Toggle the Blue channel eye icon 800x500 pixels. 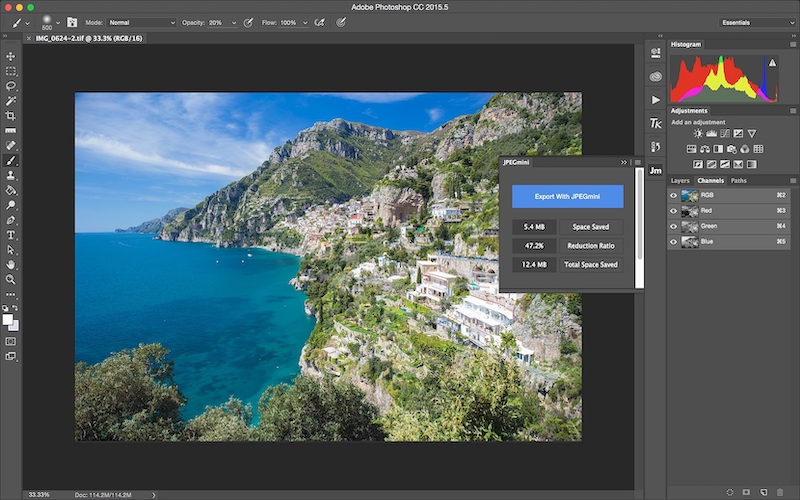coord(673,241)
